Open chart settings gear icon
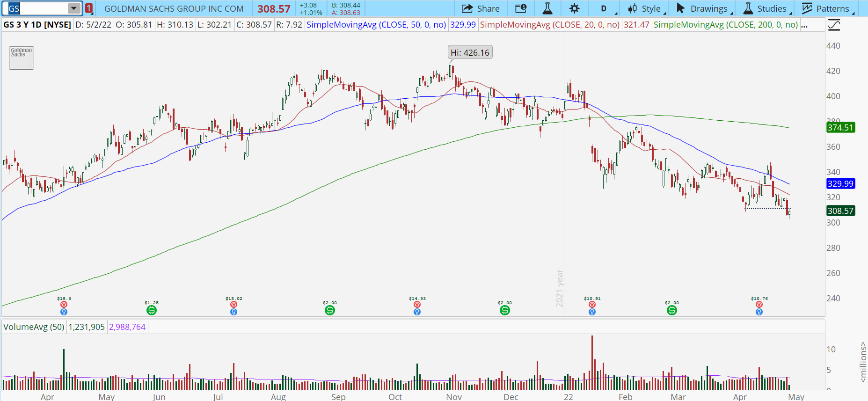 (x=574, y=8)
